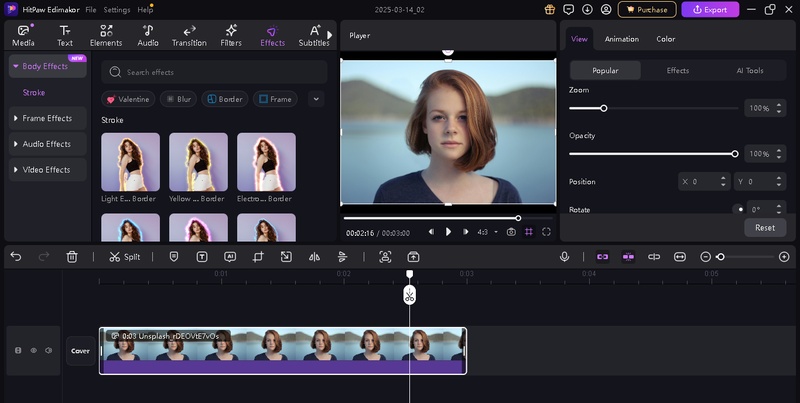The image size is (800, 403).
Task: Open the Filters panel
Action: (230, 36)
